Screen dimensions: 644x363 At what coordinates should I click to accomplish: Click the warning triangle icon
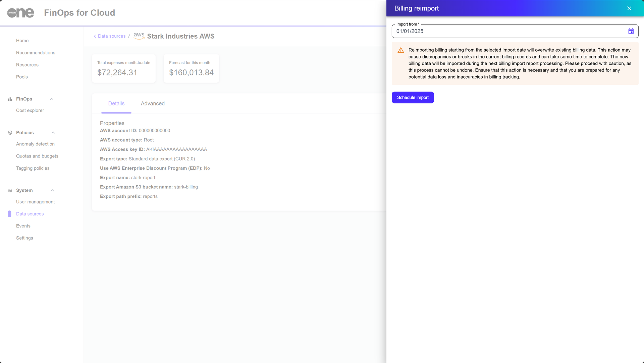tap(401, 50)
